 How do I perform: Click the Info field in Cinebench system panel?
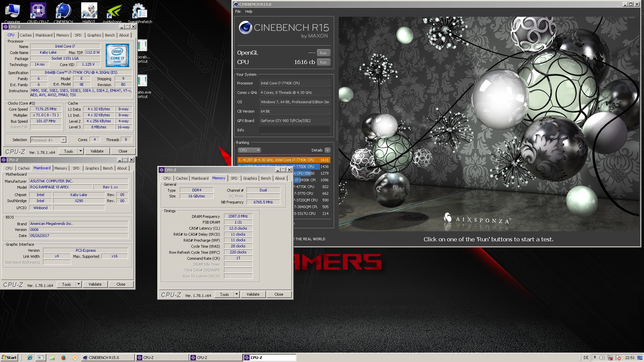[295, 130]
